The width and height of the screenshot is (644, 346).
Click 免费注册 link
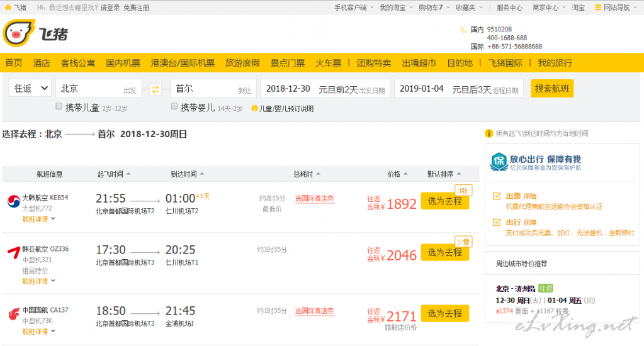[137, 8]
